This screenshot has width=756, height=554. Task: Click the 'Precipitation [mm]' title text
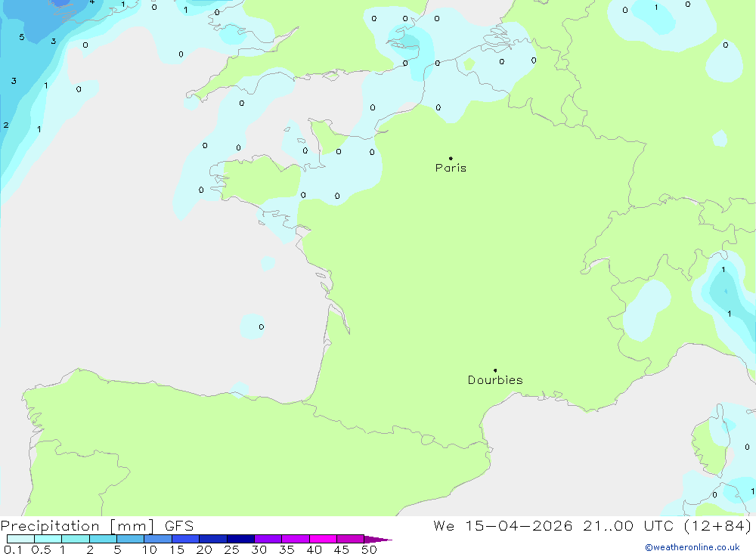point(77,526)
